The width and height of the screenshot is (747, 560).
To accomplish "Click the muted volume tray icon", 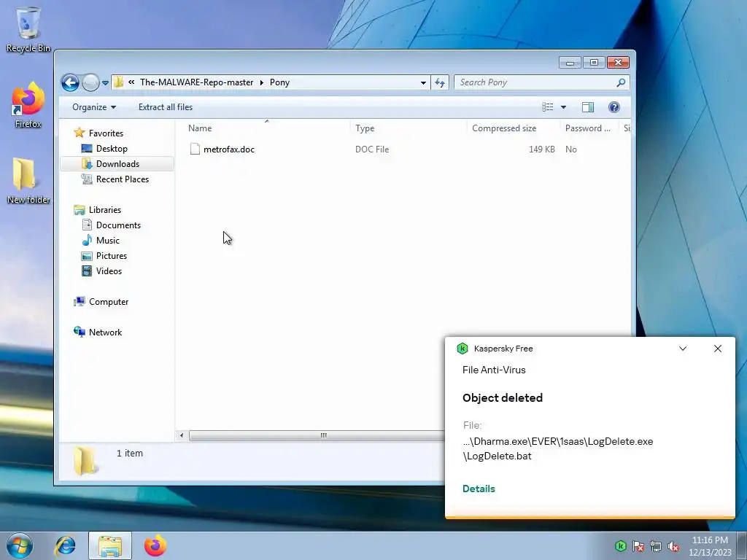I will click(673, 546).
